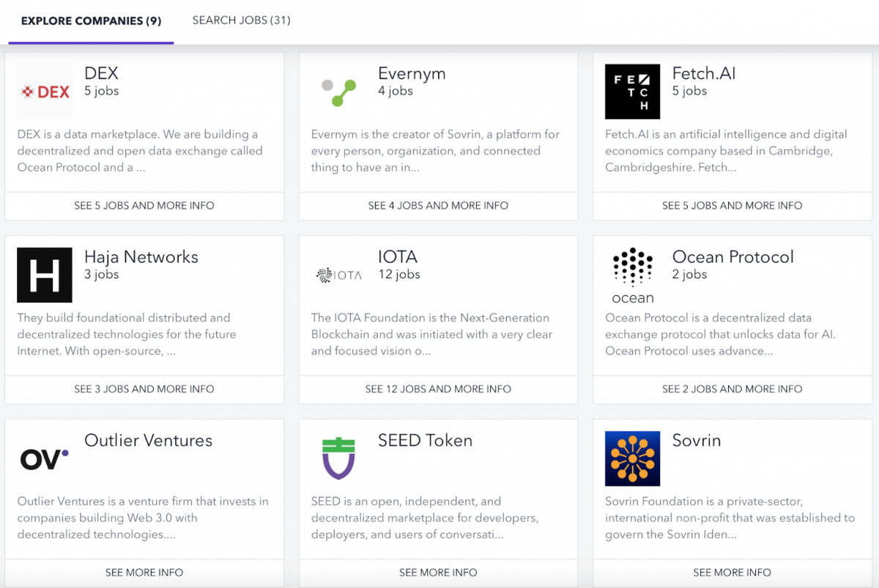Click See More Info for SEED Token
Image resolution: width=879 pixels, height=588 pixels.
438,573
